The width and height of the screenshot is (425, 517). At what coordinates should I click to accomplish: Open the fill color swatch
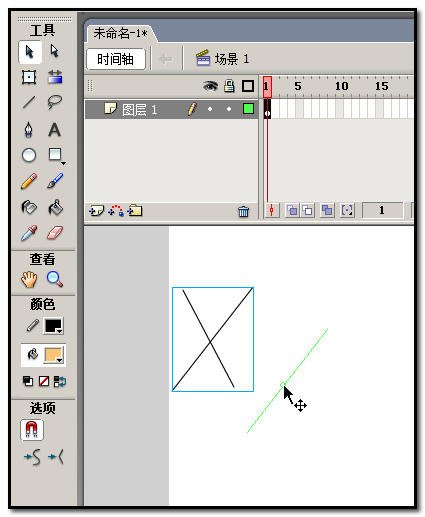pos(54,355)
